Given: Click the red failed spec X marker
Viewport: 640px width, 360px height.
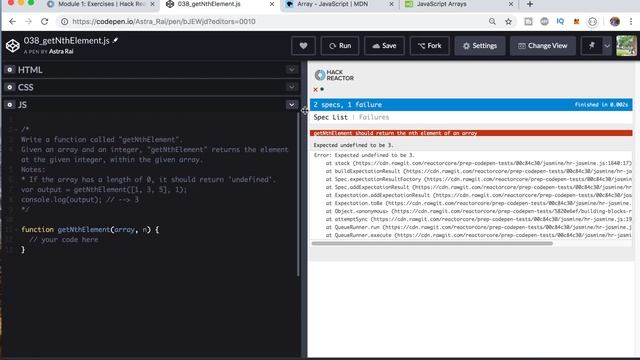Looking at the screenshot, I should (x=316, y=89).
